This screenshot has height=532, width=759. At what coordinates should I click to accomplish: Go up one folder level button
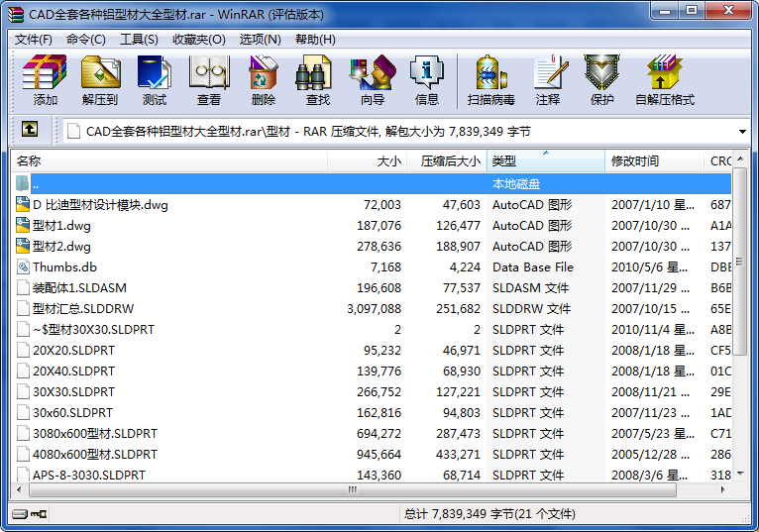tap(30, 130)
